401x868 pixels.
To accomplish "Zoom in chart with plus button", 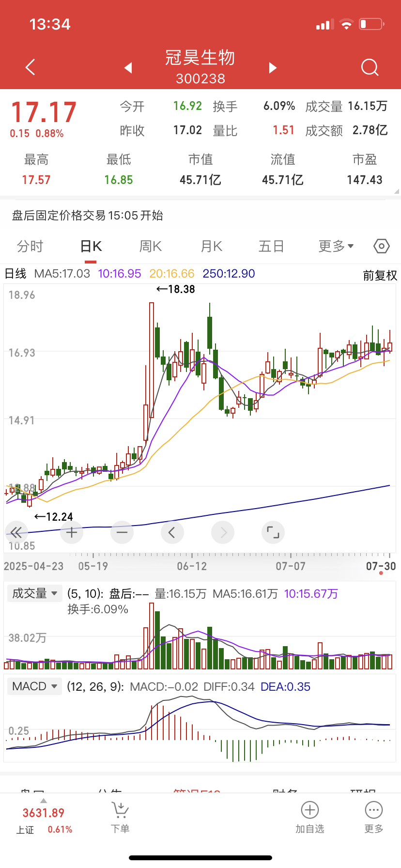I will 72,533.
